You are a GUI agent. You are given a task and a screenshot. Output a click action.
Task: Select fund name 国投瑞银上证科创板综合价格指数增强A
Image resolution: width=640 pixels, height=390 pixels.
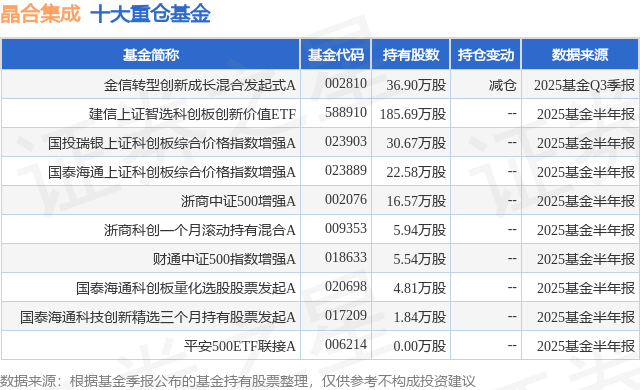pos(172,143)
